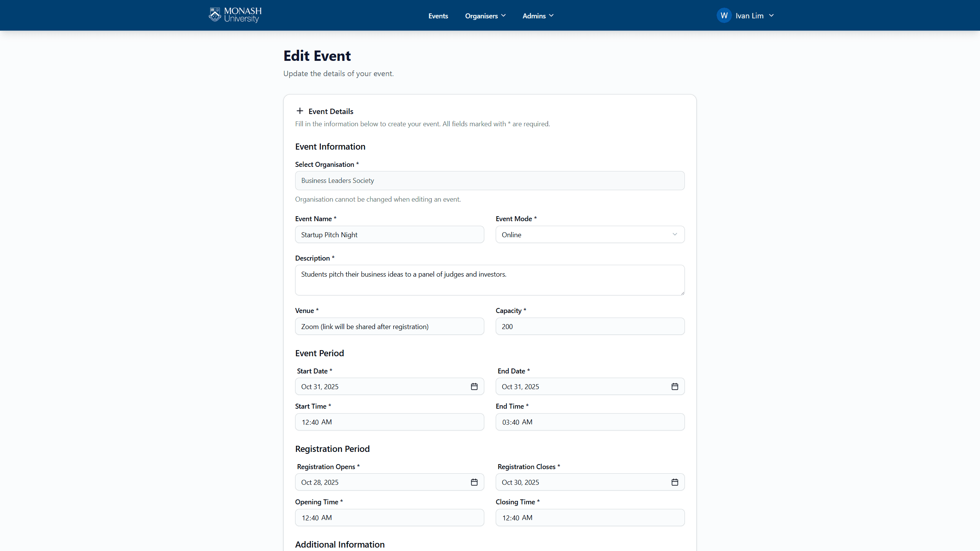The height and width of the screenshot is (551, 980).
Task: Go to the Events nav item
Action: pyautogui.click(x=438, y=16)
